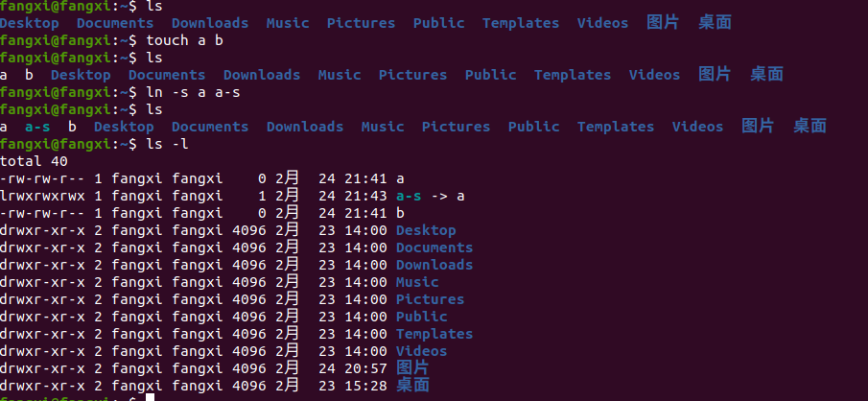Click cyan a-s in the short ls output

tap(37, 127)
